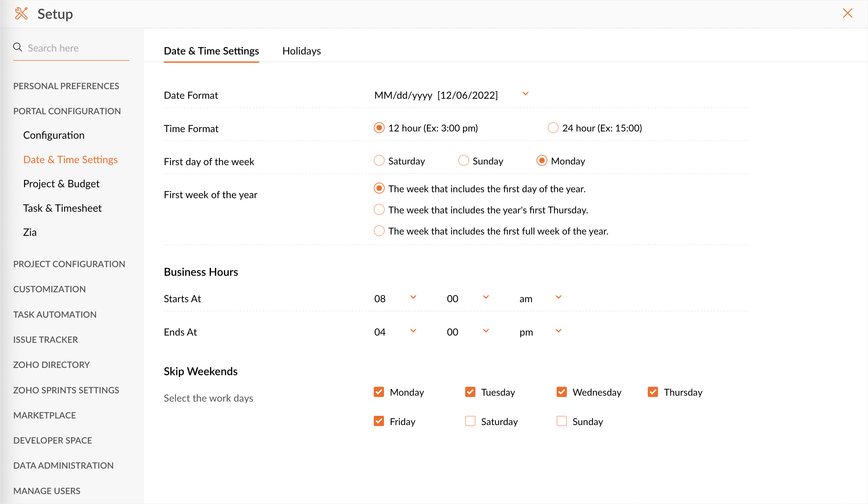
Task: Expand Starts At minutes dropdown
Action: [x=486, y=298]
